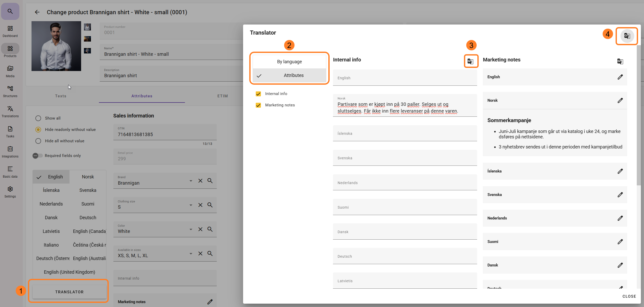
Task: Toggle the Required fields only switch
Action: (38, 156)
